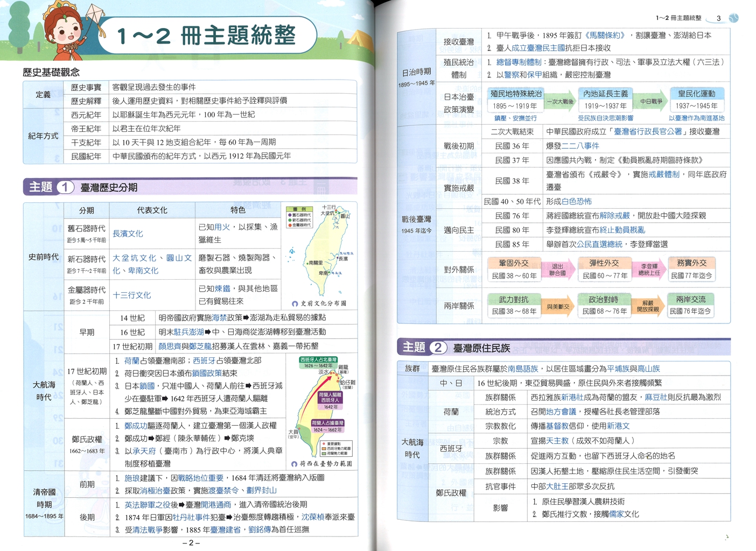This screenshot has width=756, height=551.
Task: Click the '彈性外交' box
Action: pyautogui.click(x=604, y=269)
